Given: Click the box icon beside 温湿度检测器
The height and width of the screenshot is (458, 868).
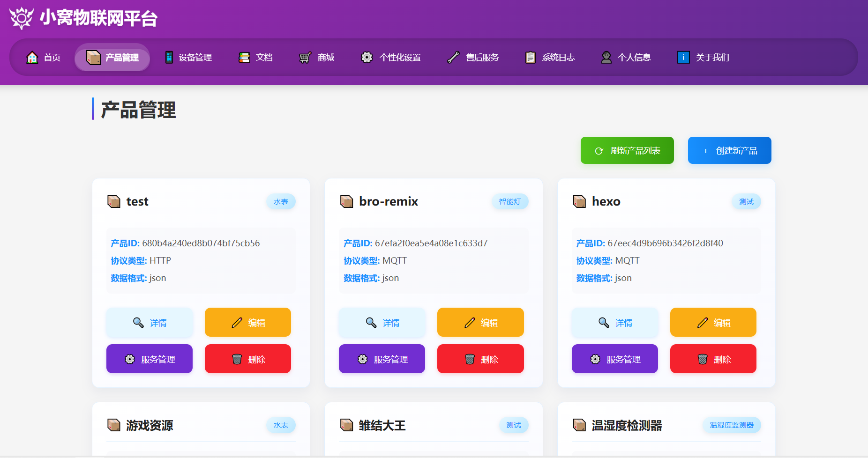Looking at the screenshot, I should (579, 425).
